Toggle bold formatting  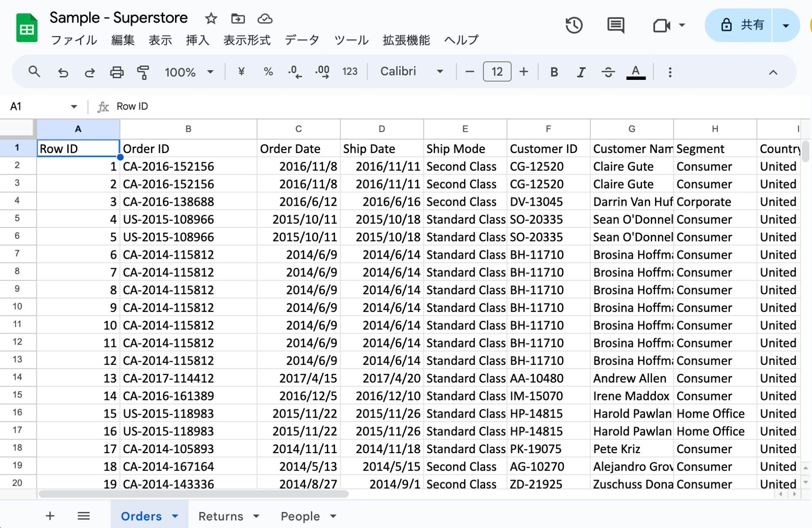coord(554,72)
